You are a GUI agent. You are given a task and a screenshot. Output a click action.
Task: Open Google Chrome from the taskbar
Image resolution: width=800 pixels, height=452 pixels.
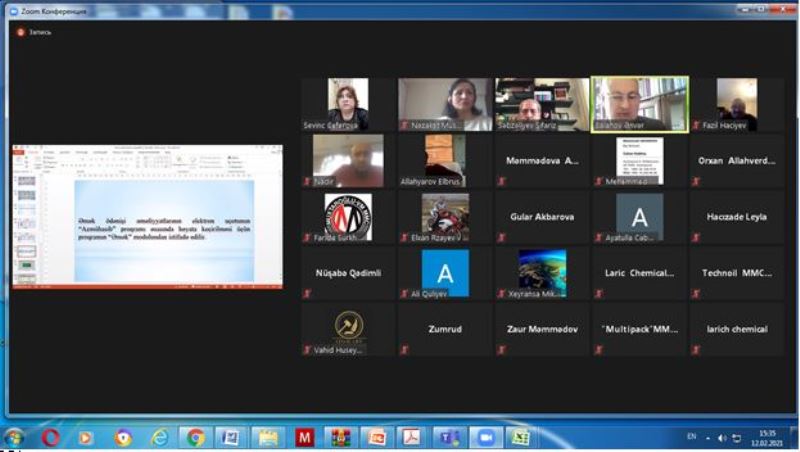195,438
